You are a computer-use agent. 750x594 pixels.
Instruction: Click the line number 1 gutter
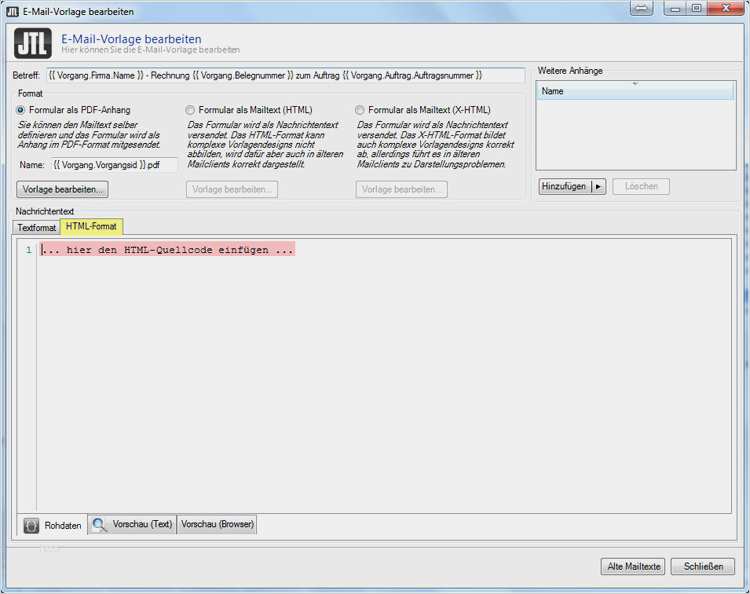pyautogui.click(x=29, y=250)
